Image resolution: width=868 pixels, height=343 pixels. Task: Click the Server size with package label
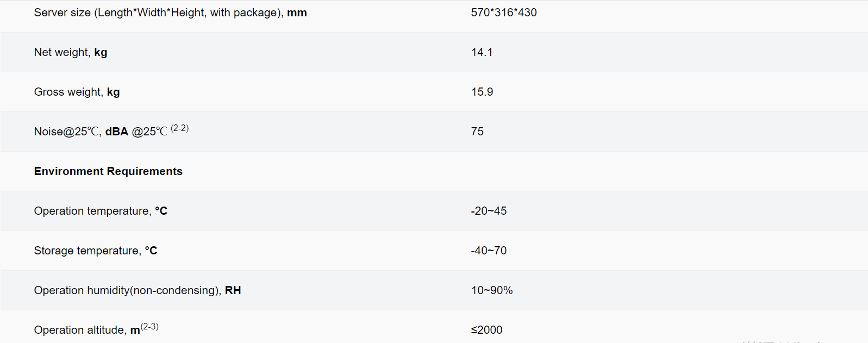point(170,13)
